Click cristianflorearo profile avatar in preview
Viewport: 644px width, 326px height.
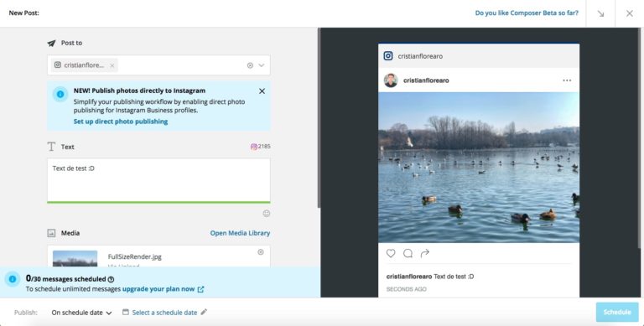391,80
